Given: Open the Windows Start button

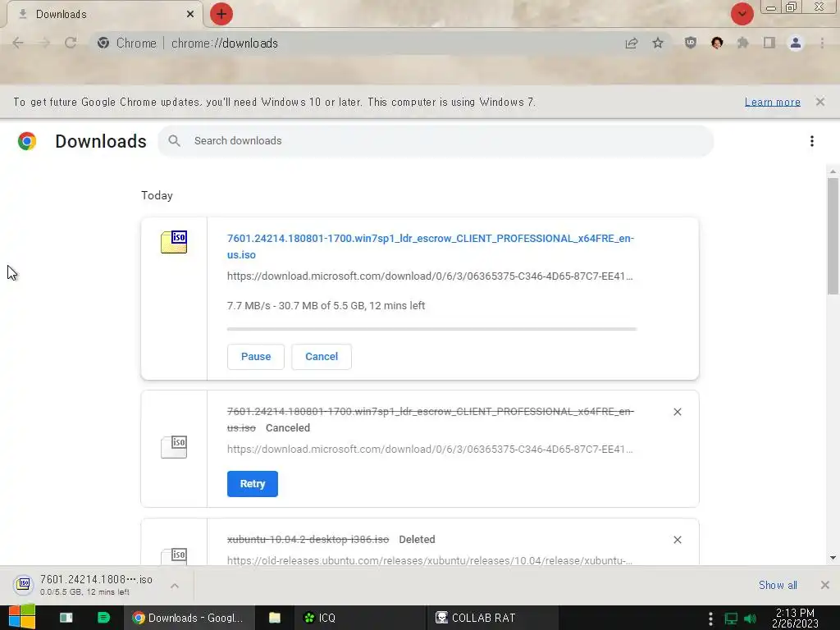Looking at the screenshot, I should pos(22,617).
